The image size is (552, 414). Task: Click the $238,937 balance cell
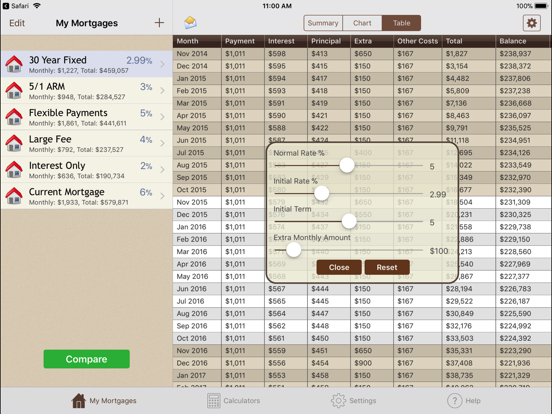coord(523,54)
